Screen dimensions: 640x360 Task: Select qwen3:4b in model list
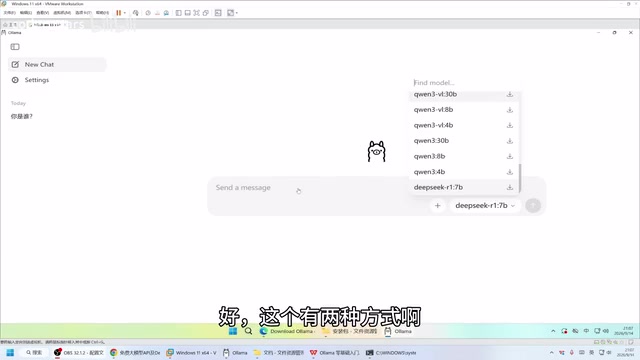[464, 172]
